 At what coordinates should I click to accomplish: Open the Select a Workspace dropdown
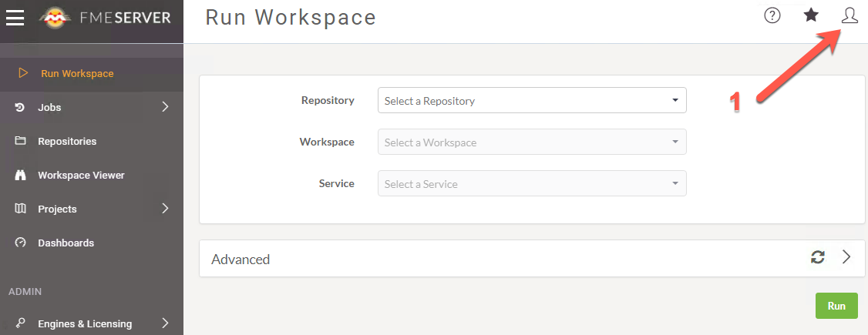pyautogui.click(x=531, y=142)
